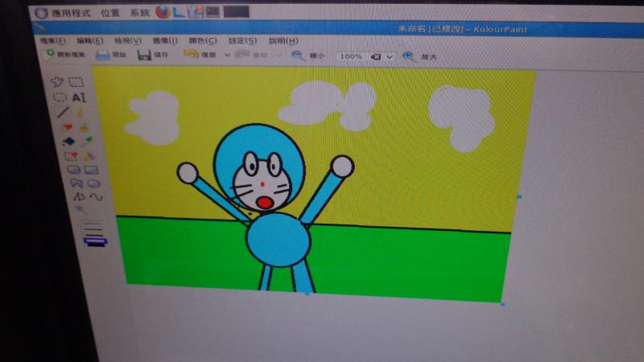Open the 檢視(V) menu
644x362 pixels.
tap(128, 41)
